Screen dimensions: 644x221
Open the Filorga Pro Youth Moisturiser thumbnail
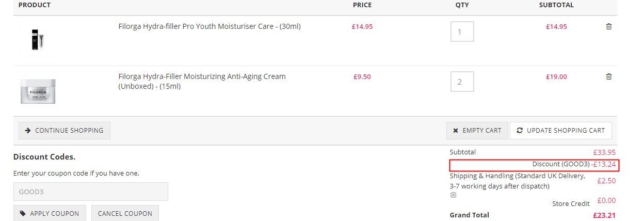[x=37, y=40]
